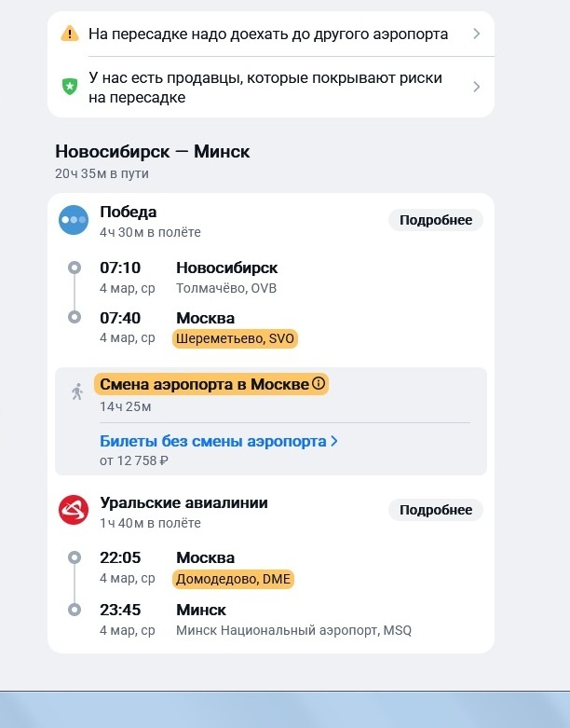Open Подробнее for Уральские авиалинии flight
The height and width of the screenshot is (728, 570).
point(436,510)
